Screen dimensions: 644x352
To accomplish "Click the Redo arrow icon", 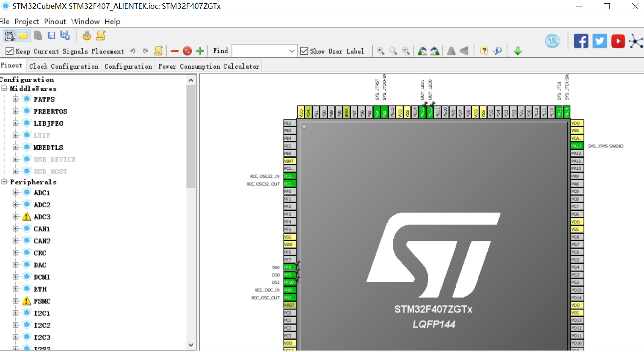I will (145, 51).
